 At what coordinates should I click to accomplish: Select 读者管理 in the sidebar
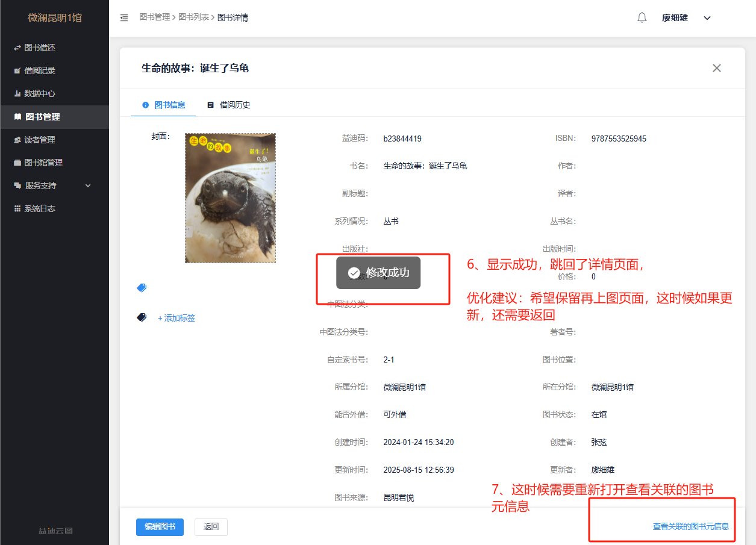click(40, 140)
